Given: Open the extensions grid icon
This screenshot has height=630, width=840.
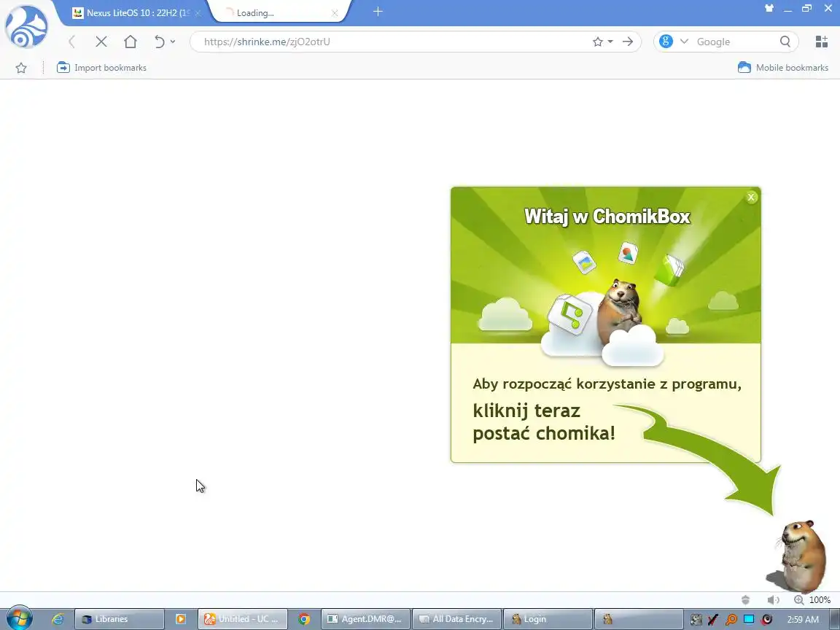Looking at the screenshot, I should tap(821, 42).
